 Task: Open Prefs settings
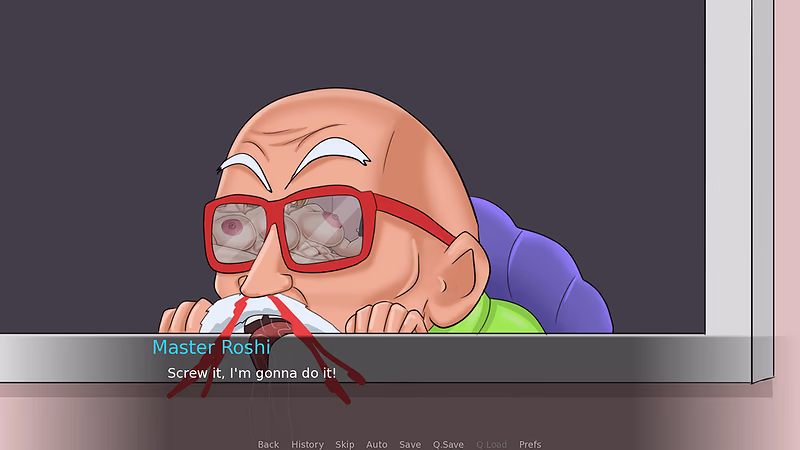530,444
